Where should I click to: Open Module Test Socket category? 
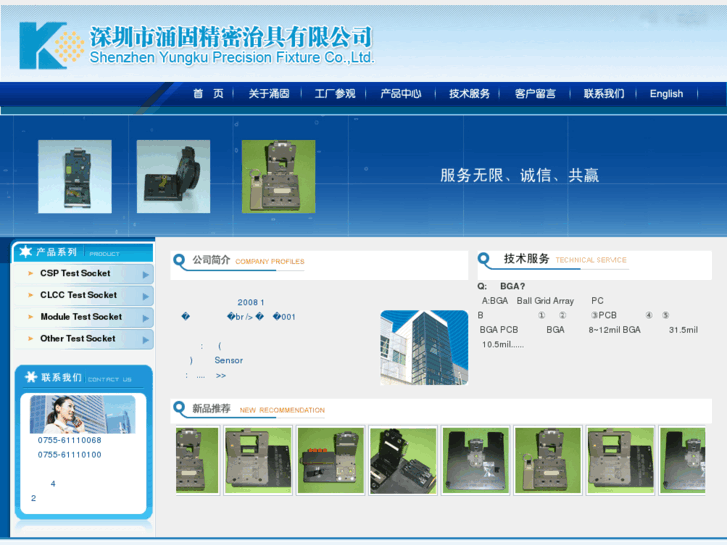point(81,317)
